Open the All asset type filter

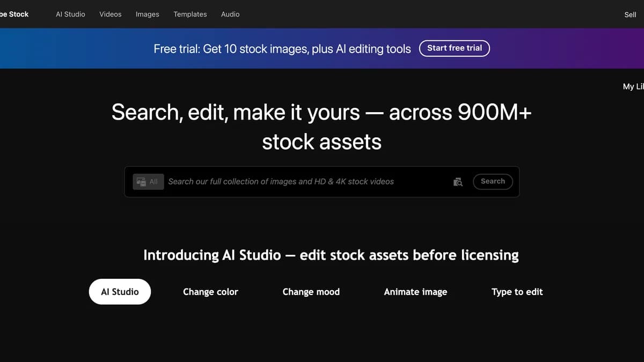[x=148, y=182]
